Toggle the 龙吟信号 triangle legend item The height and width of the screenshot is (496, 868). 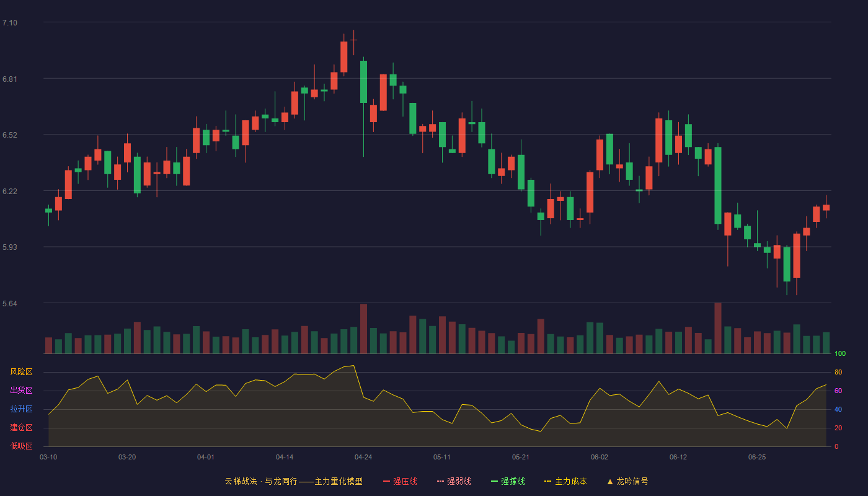tap(627, 481)
